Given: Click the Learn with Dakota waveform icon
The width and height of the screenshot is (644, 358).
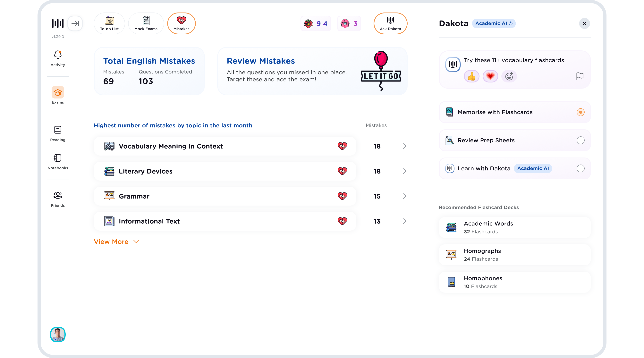Looking at the screenshot, I should click(450, 168).
